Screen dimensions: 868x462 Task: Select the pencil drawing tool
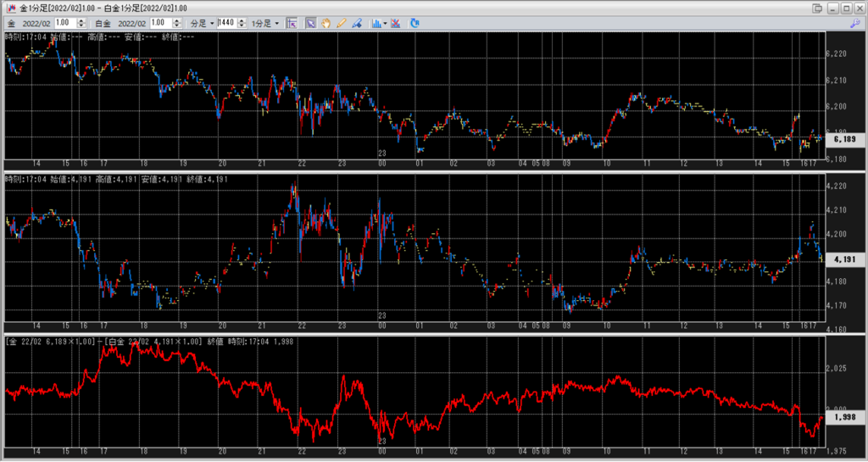[x=340, y=23]
